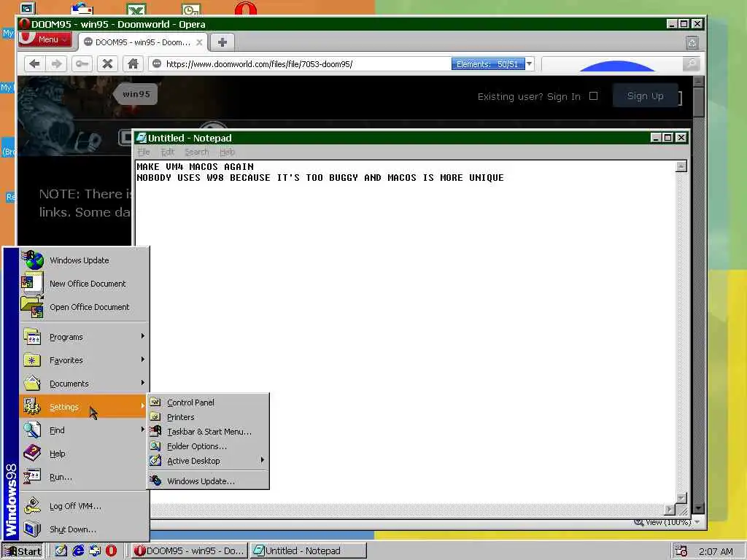This screenshot has height=560, width=747.
Task: Close the DOOM95 tab
Action: click(199, 42)
